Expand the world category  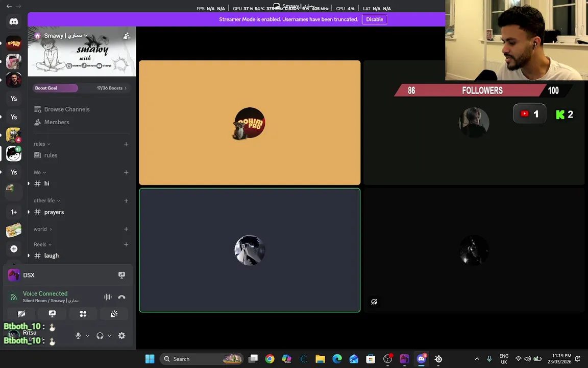42,229
